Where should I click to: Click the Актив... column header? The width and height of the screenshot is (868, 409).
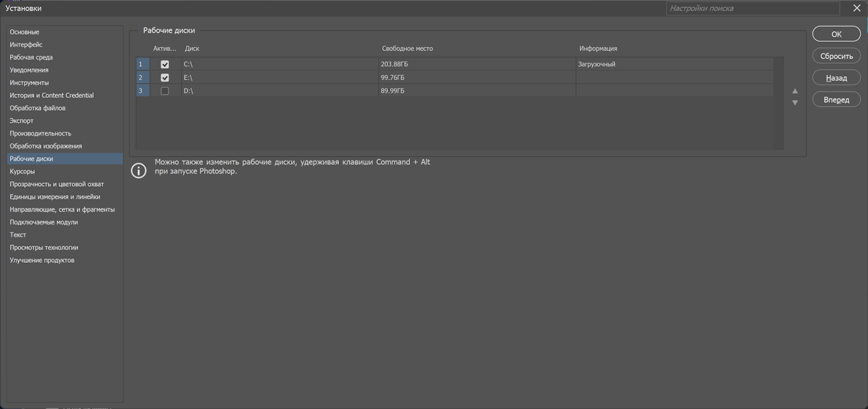[165, 49]
